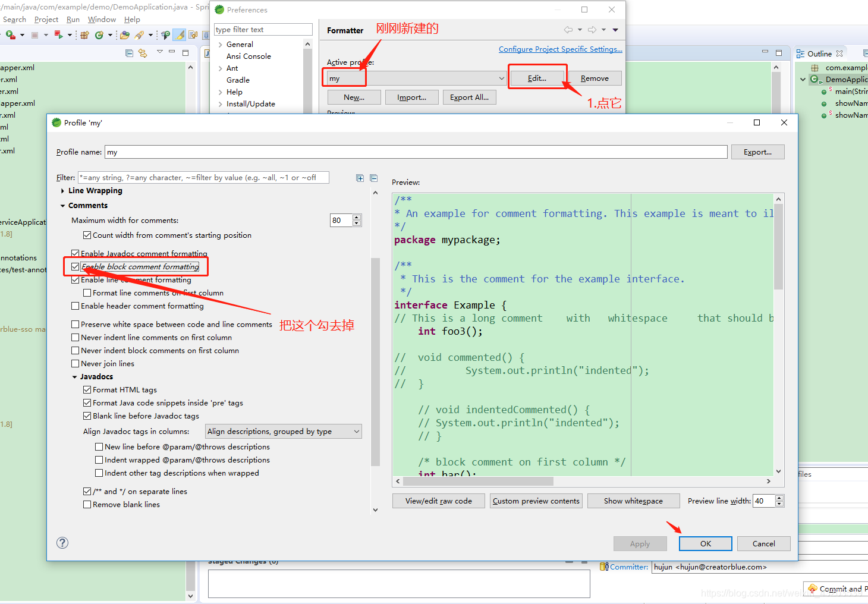Toggle Enable Javadoc comment formatting checkbox
This screenshot has height=604, width=868.
click(75, 253)
